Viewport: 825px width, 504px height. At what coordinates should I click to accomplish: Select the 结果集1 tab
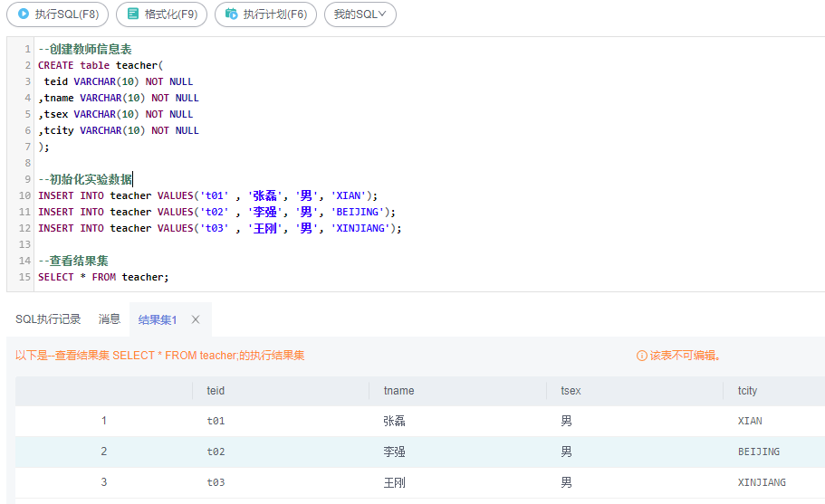point(158,319)
